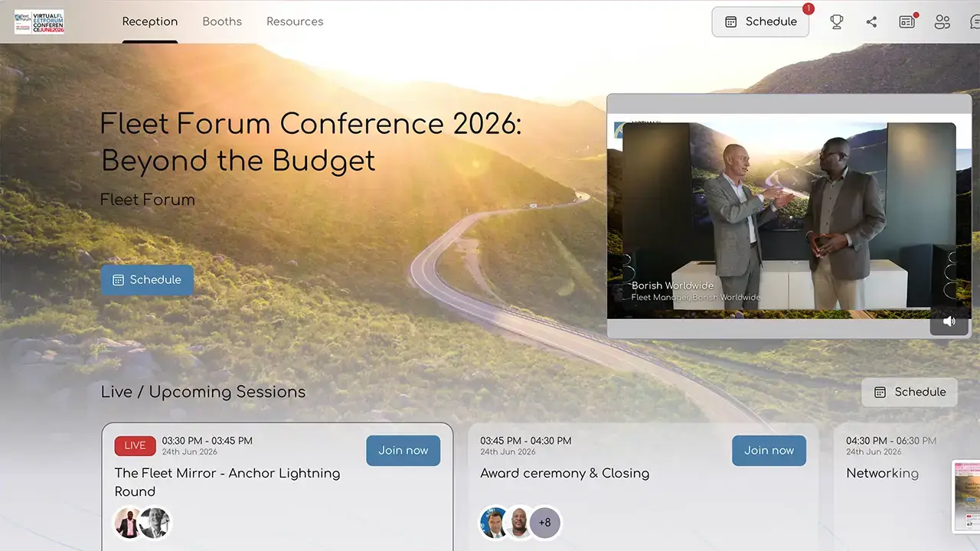
Task: Click the Fleet Forum organizer name
Action: 148,200
